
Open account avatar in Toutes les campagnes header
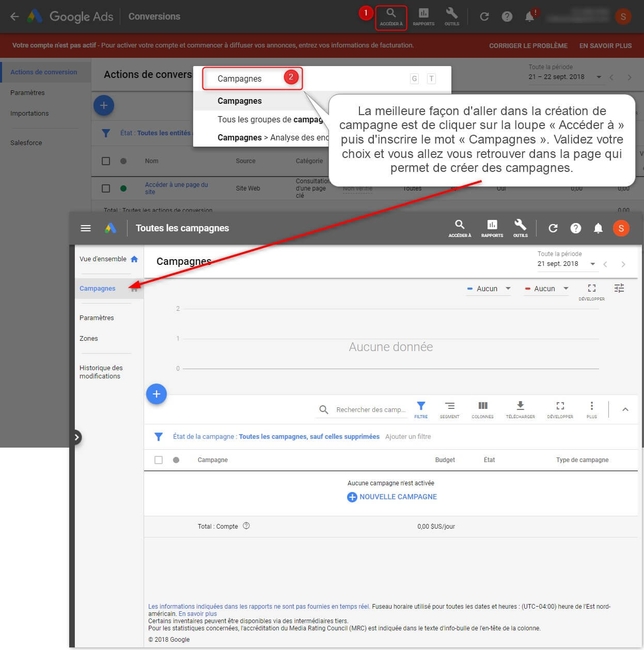point(621,228)
